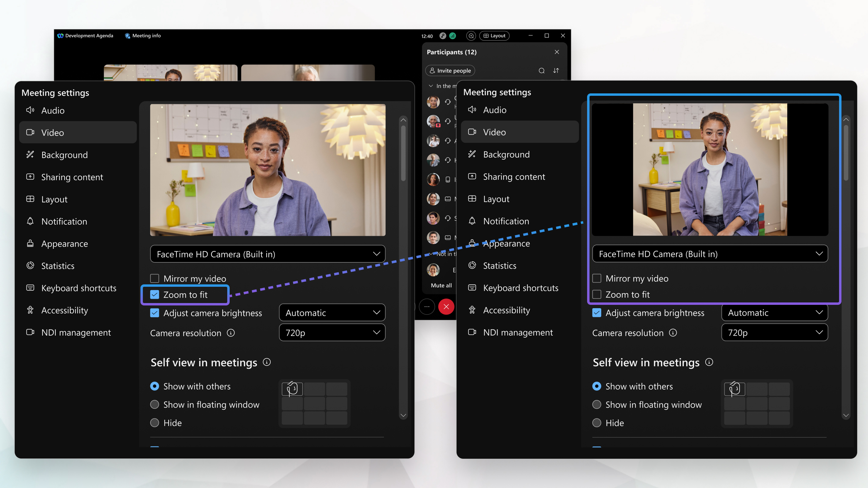
Task: Select Show in floating window for self view
Action: point(155,405)
